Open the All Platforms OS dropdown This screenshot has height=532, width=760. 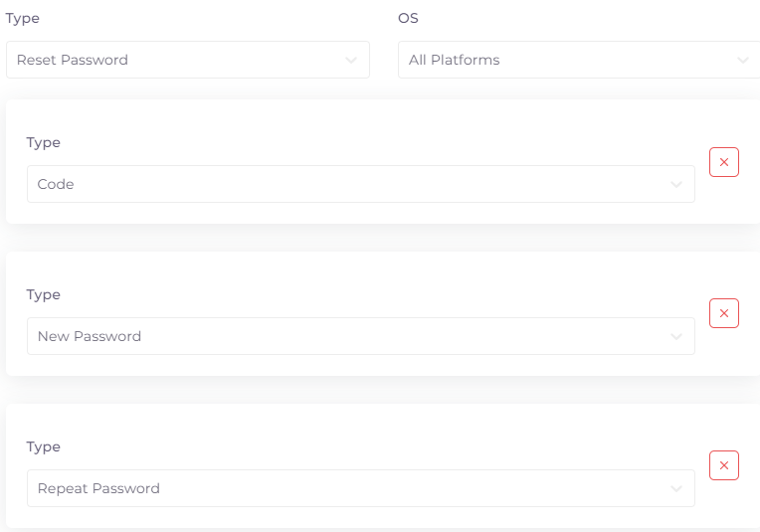coord(579,60)
